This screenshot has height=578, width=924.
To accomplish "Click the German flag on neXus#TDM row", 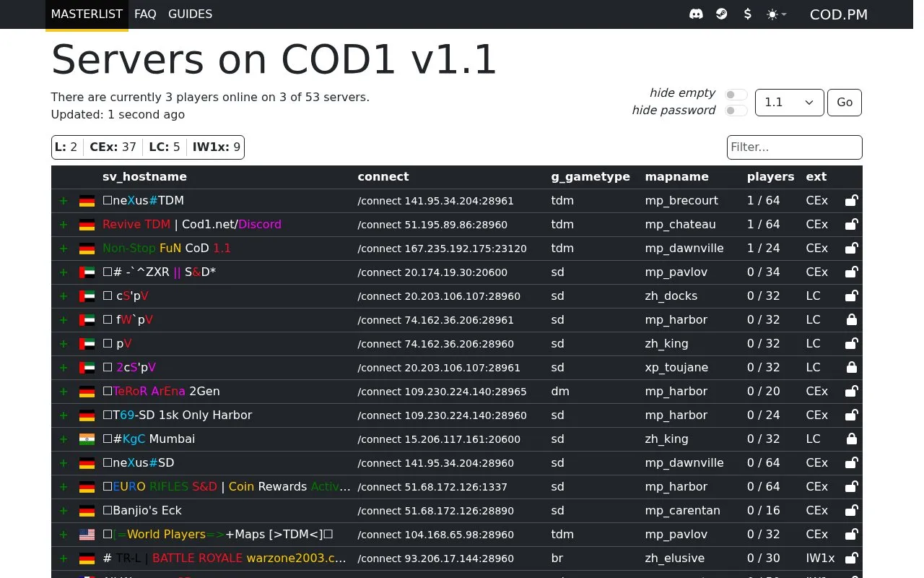I will click(87, 201).
